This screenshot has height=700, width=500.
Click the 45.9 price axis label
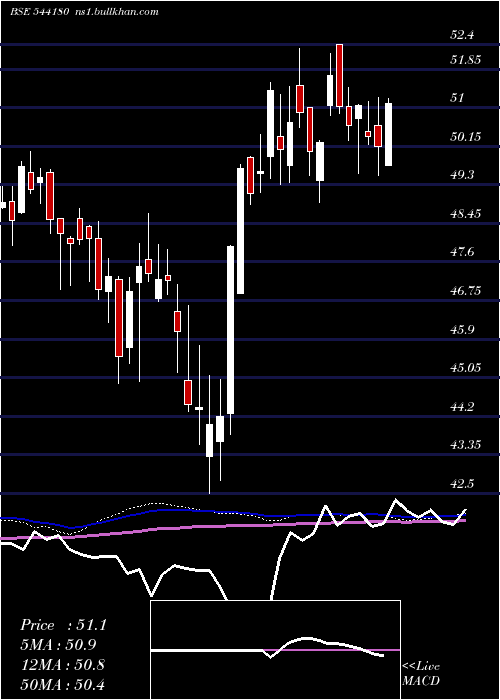pyautogui.click(x=462, y=329)
